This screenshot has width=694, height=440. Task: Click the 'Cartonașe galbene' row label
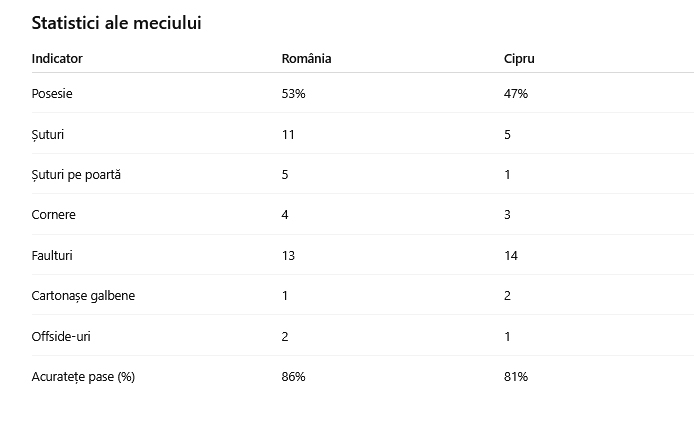(83, 296)
